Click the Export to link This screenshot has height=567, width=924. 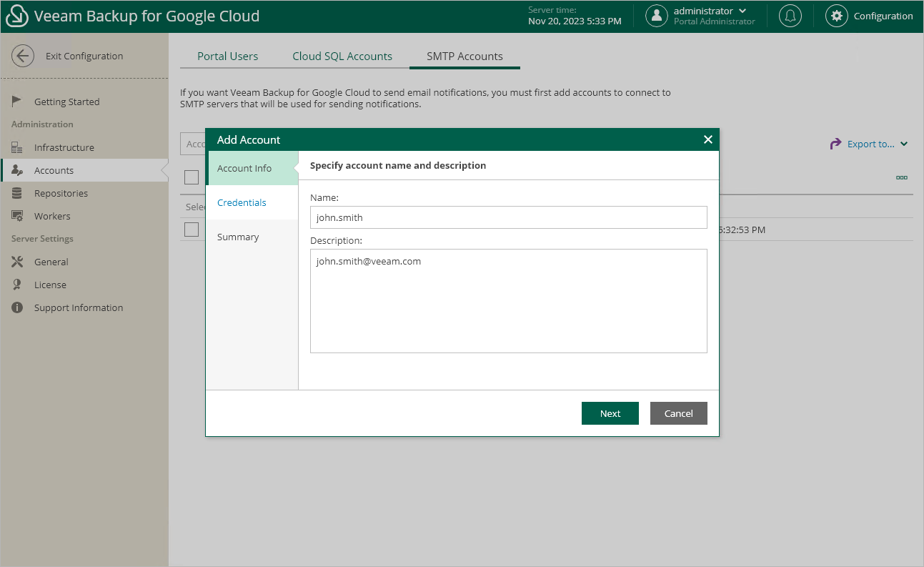pyautogui.click(x=871, y=144)
